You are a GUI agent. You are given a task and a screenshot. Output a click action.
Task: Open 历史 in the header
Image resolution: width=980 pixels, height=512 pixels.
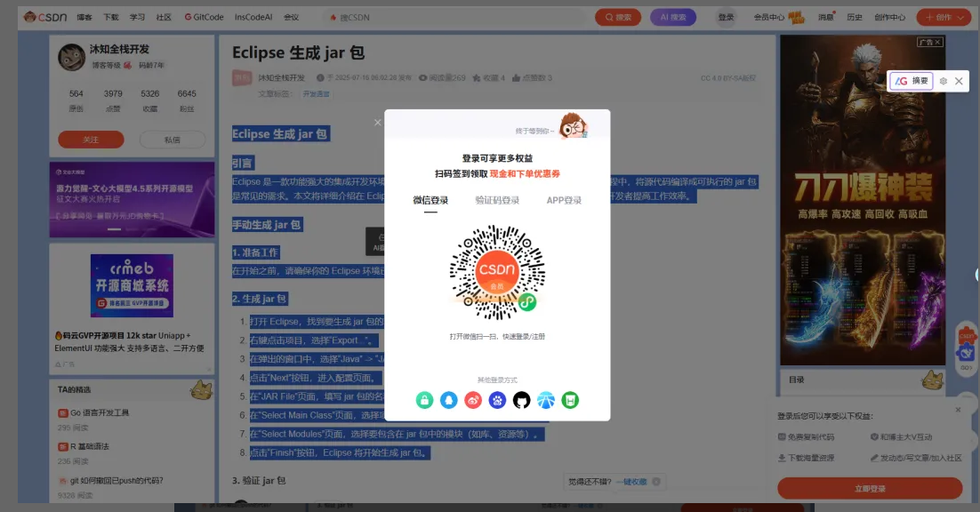point(855,18)
